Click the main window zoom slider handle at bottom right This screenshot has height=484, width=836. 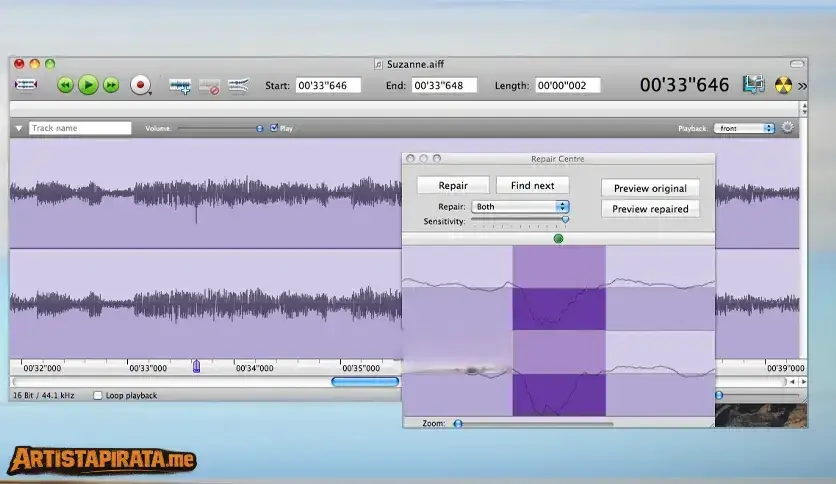click(719, 395)
